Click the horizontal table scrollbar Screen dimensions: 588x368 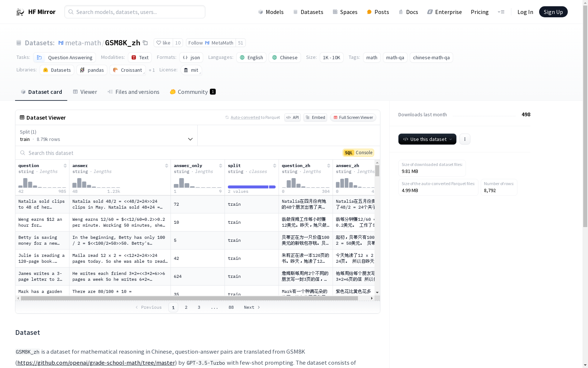tap(189, 298)
